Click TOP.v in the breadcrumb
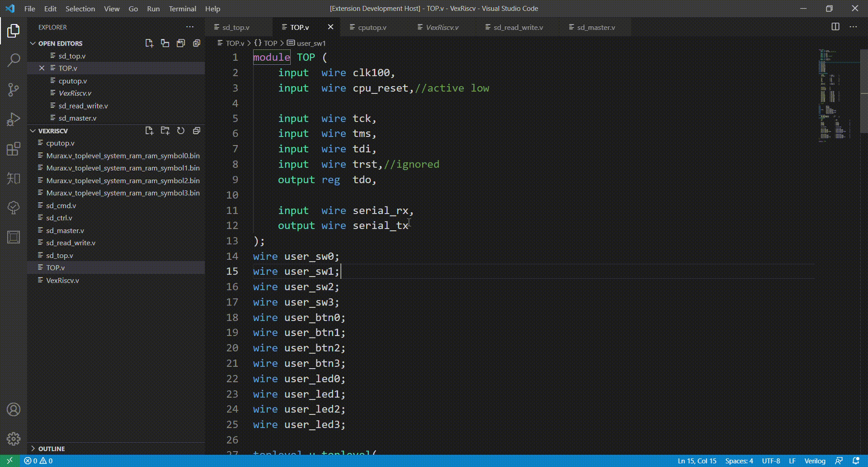This screenshot has height=467, width=868. point(235,43)
